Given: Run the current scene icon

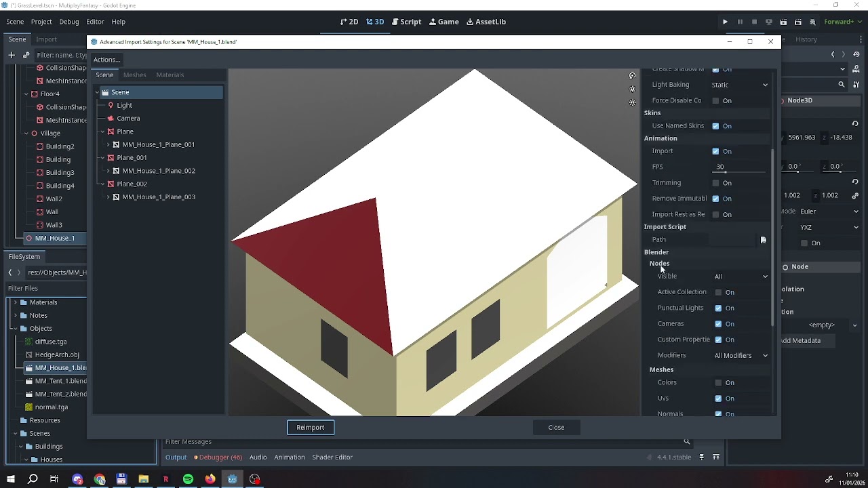Looking at the screenshot, I should (x=784, y=22).
